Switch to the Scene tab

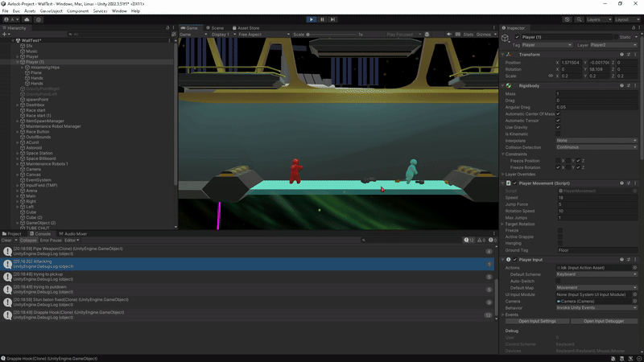click(217, 27)
